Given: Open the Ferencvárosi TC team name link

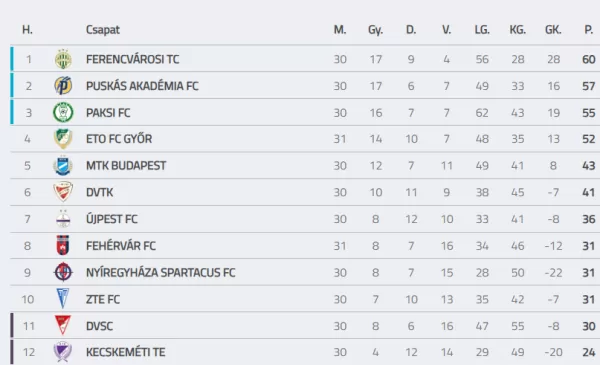Looking at the screenshot, I should coord(132,59).
